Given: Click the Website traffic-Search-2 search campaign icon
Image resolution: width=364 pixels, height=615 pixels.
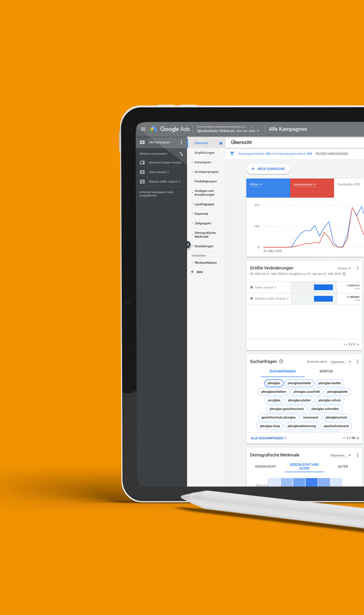Looking at the screenshot, I should 142,182.
